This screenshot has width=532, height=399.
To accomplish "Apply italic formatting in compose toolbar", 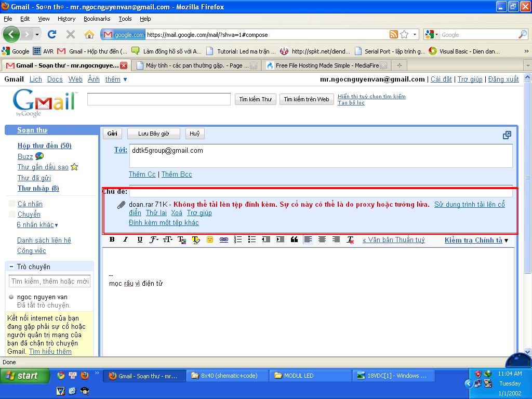I will coord(126,240).
